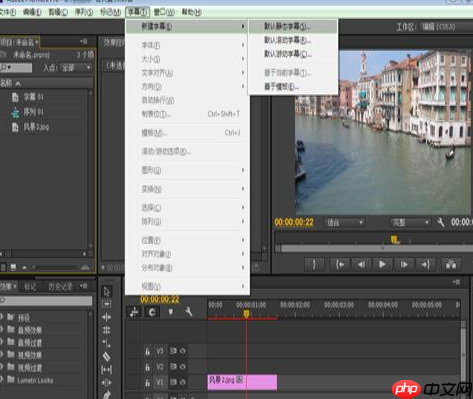Open the effects panel menu icon

pos(84,286)
